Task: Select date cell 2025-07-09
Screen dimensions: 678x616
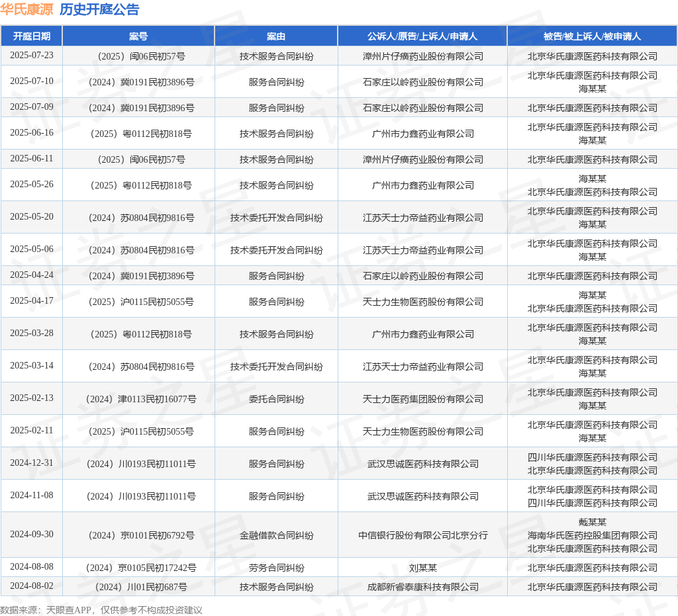Action: click(32, 107)
